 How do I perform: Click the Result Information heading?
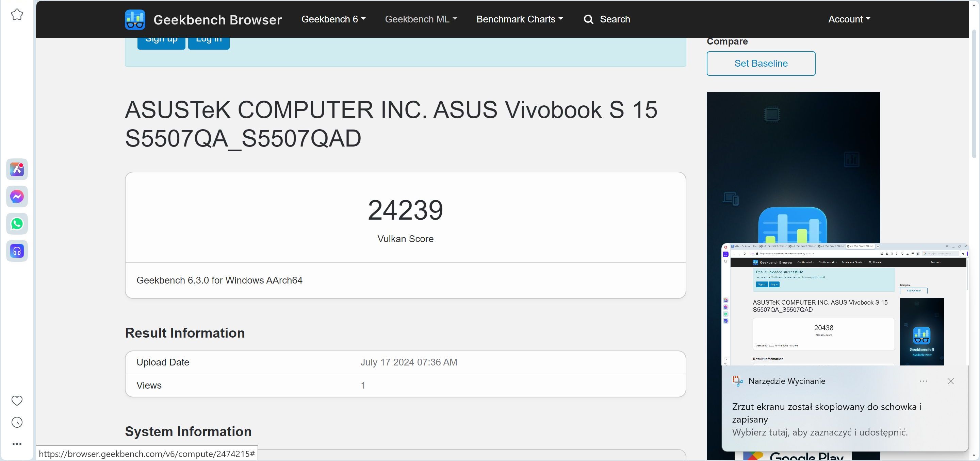click(185, 333)
